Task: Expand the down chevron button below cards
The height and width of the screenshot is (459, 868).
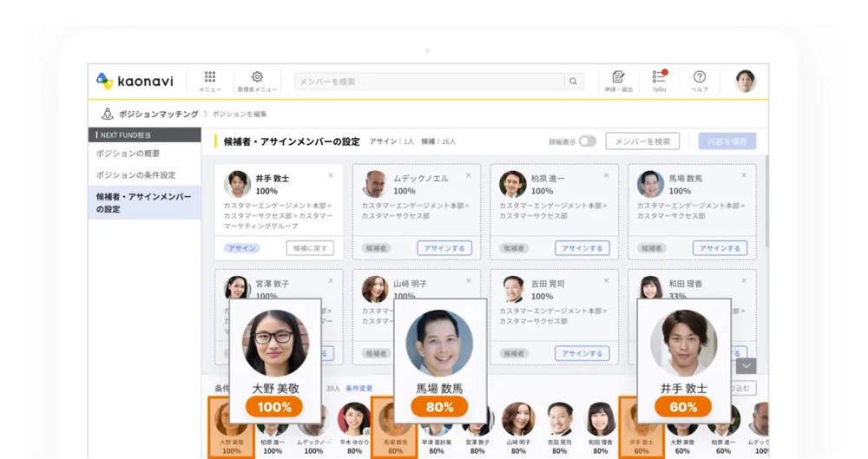Action: point(746,366)
